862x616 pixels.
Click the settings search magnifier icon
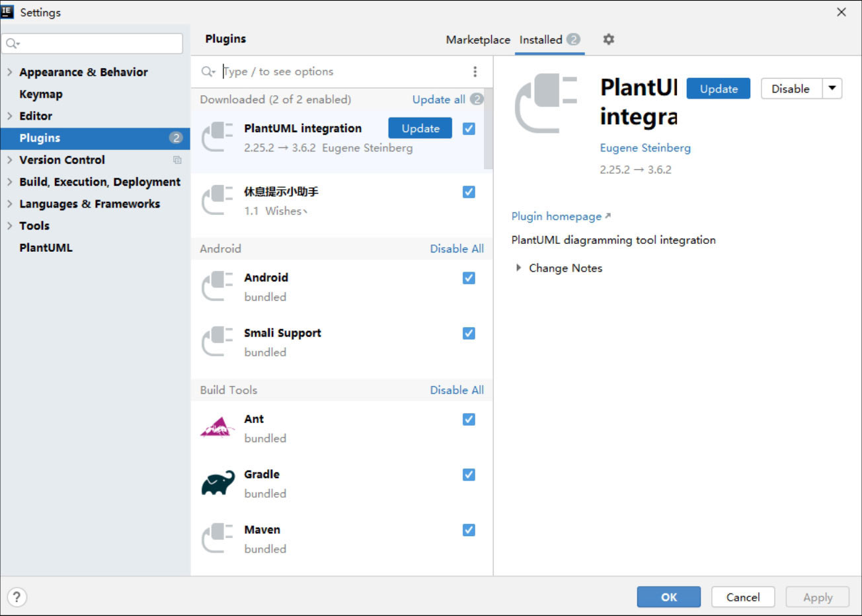(12, 44)
